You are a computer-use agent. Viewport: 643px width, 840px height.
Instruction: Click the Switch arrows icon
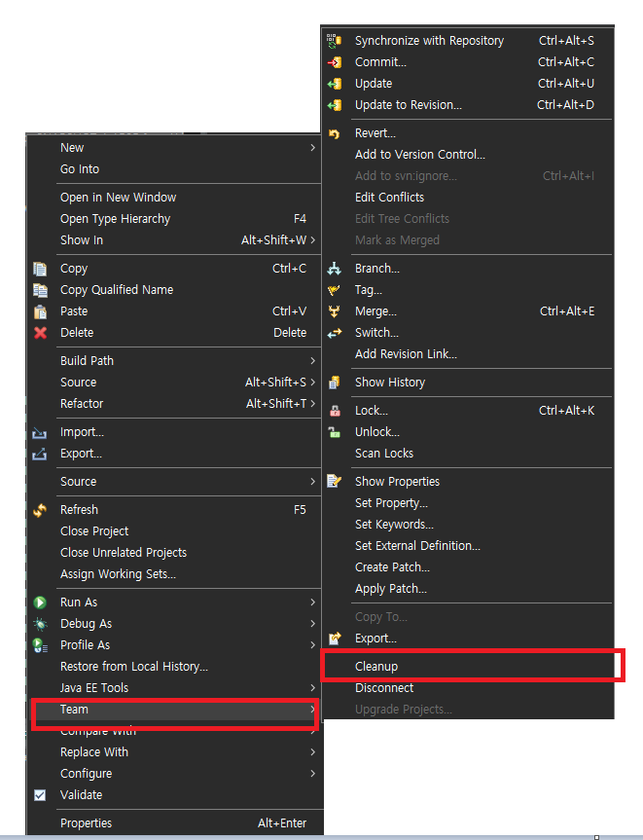click(x=334, y=333)
